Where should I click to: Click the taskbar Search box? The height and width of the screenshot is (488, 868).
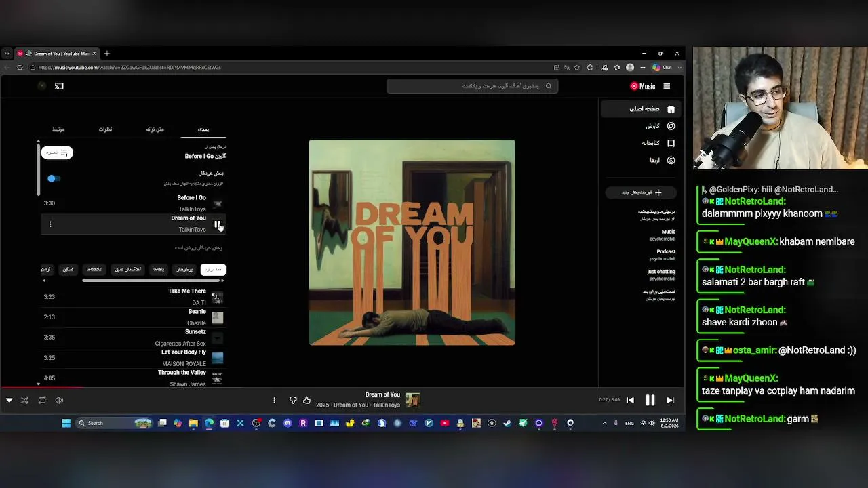pos(114,423)
